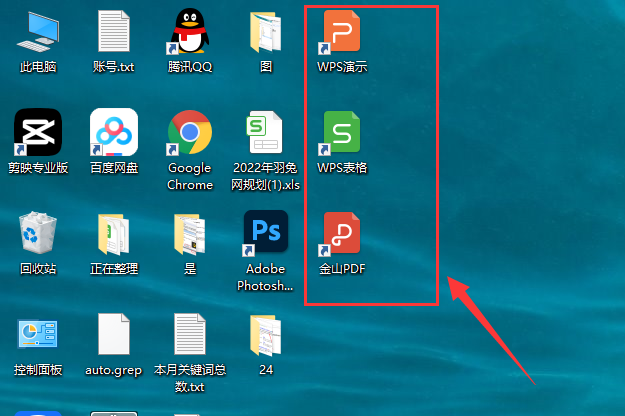Viewport: 625px width, 416px height.
Task: Click the 金山PDF label text
Action: (x=342, y=269)
